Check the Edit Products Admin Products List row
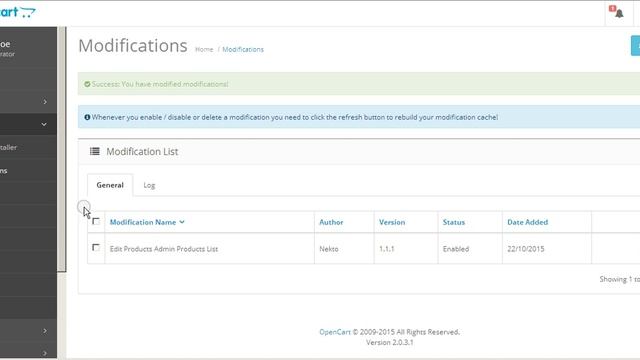Image resolution: width=640 pixels, height=360 pixels. (x=96, y=248)
